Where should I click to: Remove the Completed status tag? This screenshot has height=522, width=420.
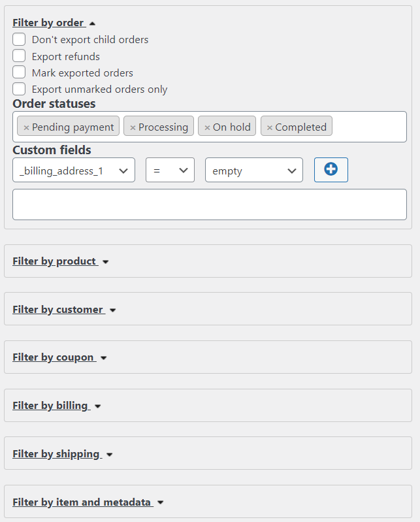pyautogui.click(x=269, y=127)
